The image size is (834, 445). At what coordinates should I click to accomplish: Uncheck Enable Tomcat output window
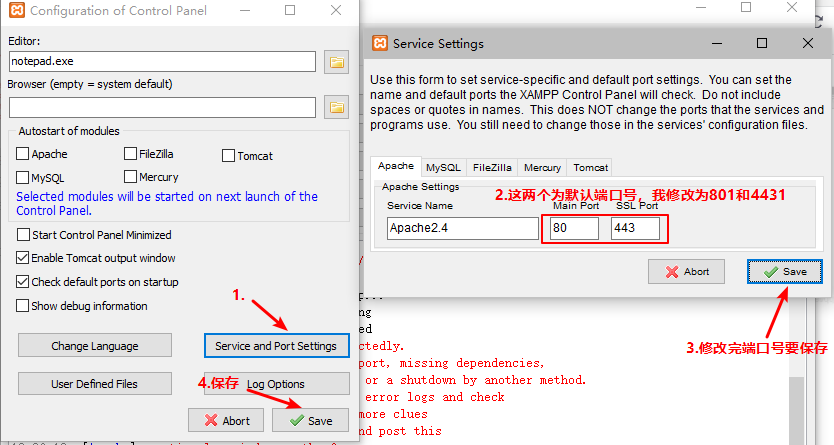[x=22, y=258]
